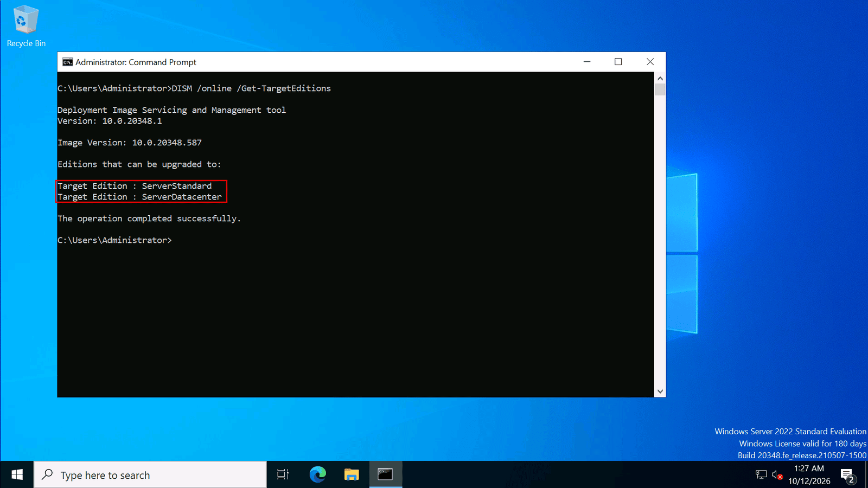
Task: Open the Recycle Bin desktop icon
Action: click(25, 26)
